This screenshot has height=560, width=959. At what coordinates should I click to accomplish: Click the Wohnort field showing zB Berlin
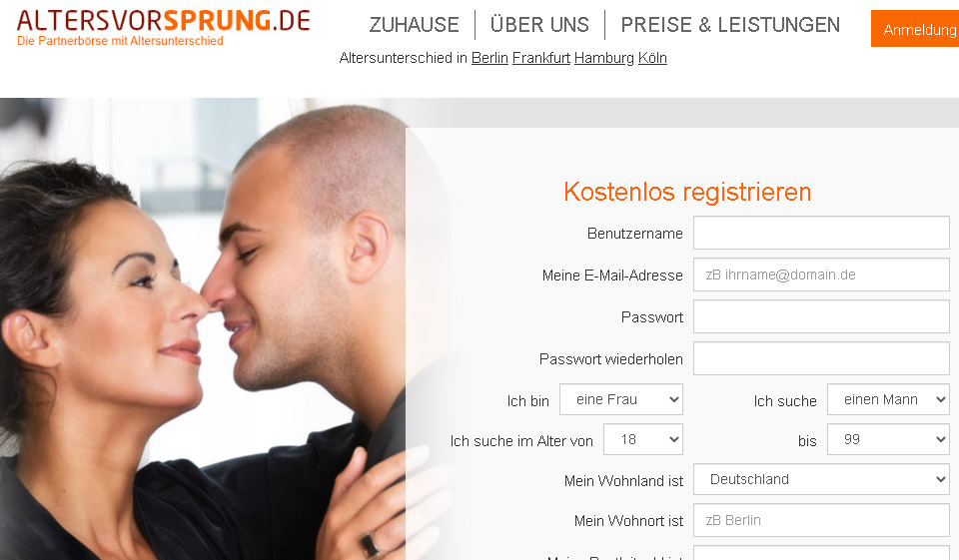[821, 520]
